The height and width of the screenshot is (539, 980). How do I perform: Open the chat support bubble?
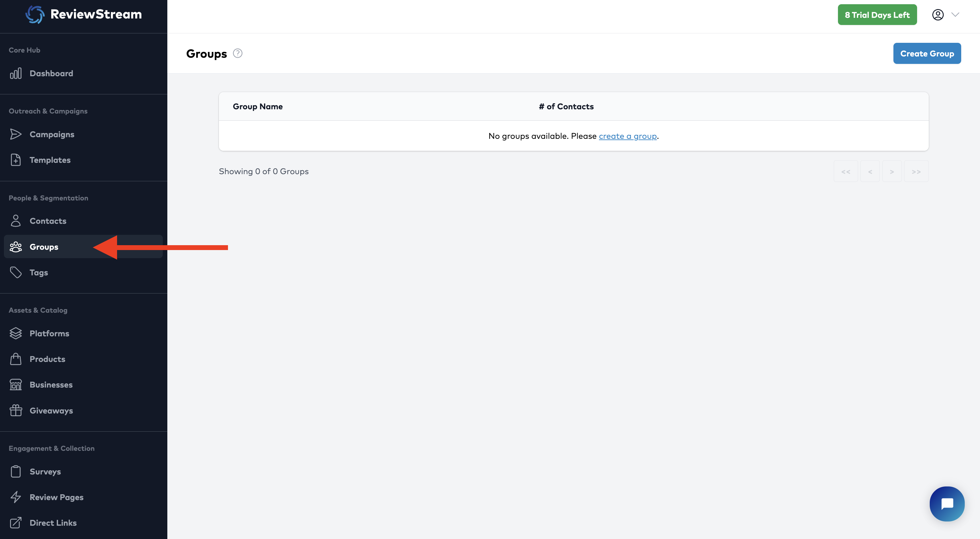(x=947, y=504)
